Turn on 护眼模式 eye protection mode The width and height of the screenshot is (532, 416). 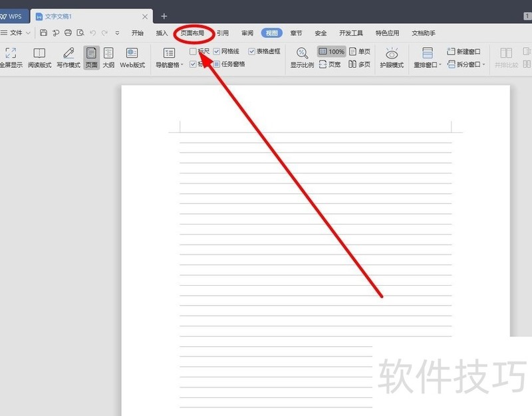[x=392, y=54]
